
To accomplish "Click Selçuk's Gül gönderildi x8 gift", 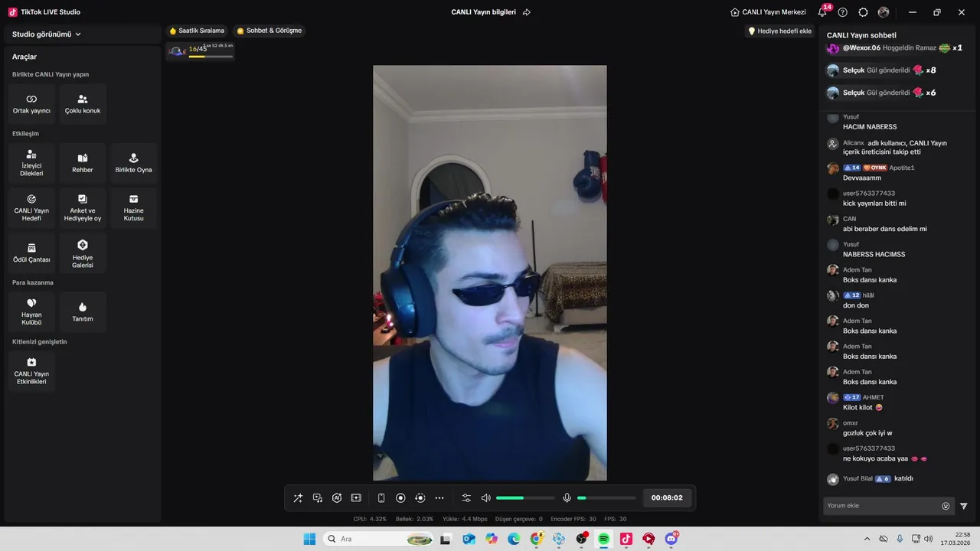I will pos(882,70).
